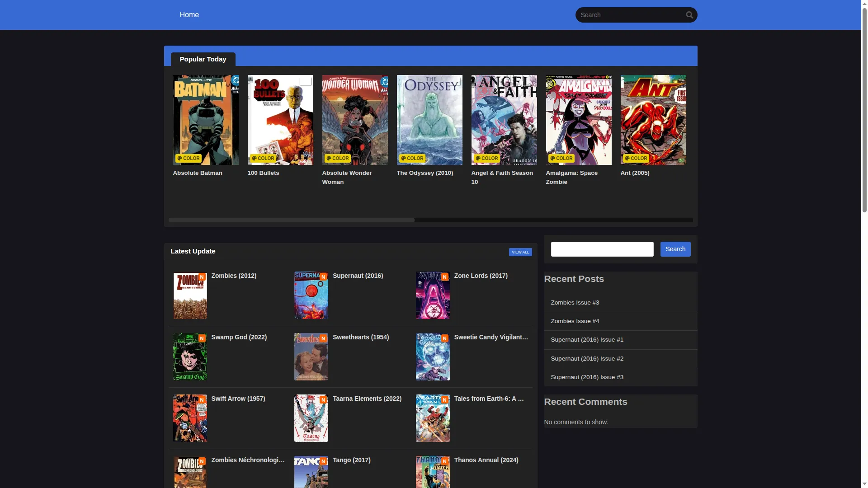Open Amalgama: Space Zombie cover
This screenshot has height=488, width=868.
tap(579, 120)
